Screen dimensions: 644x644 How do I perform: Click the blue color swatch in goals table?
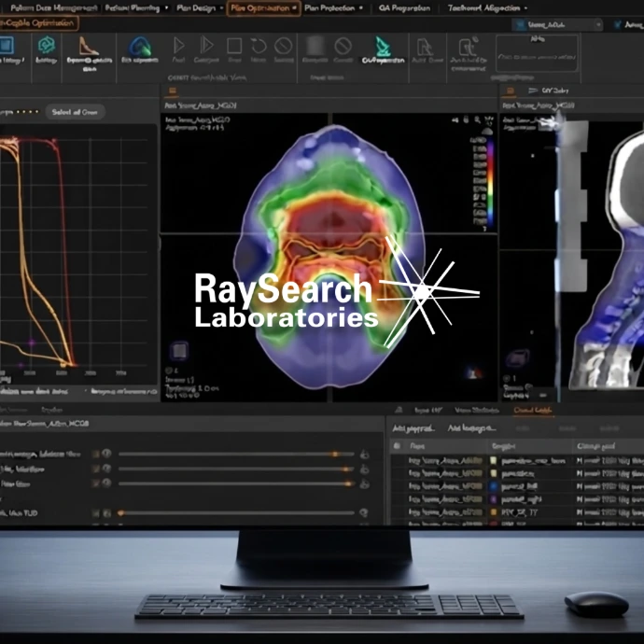click(494, 486)
